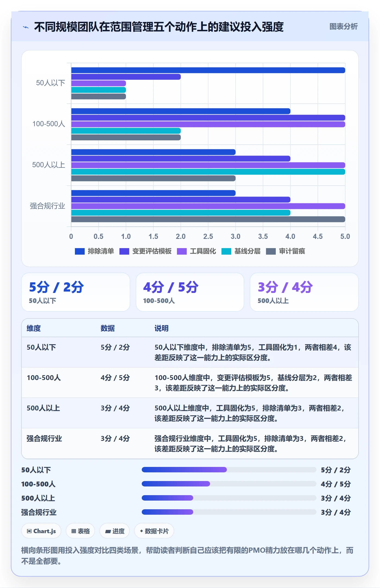Click the 强合规行业 progress bar
380x588 pixels.
[x=229, y=512]
